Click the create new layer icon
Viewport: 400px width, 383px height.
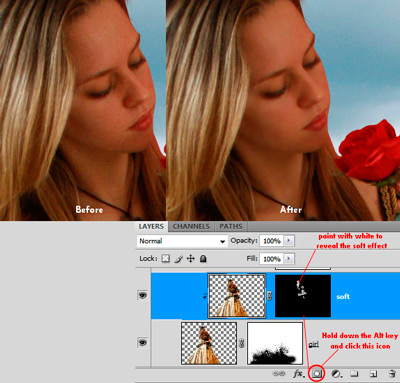(373, 374)
